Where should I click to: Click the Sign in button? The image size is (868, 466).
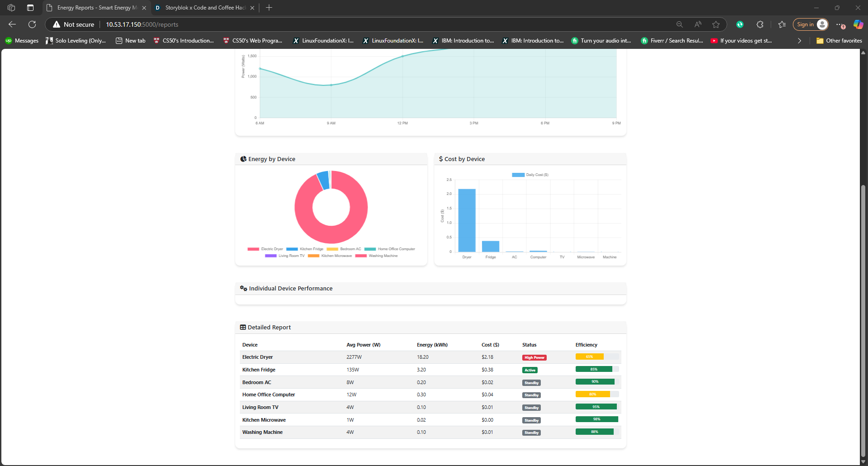pos(811,24)
